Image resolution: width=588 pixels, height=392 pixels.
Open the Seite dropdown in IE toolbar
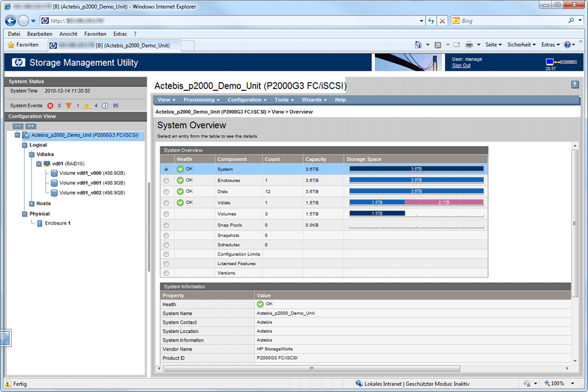493,45
